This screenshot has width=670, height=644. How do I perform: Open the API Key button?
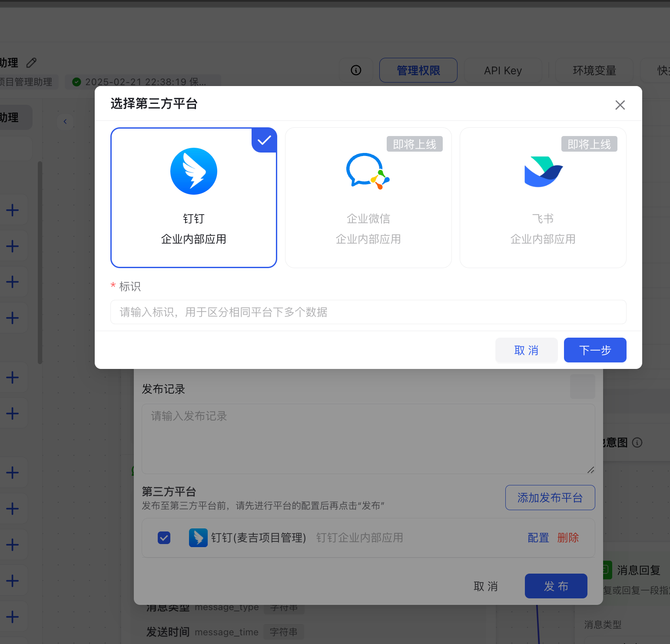pyautogui.click(x=503, y=70)
